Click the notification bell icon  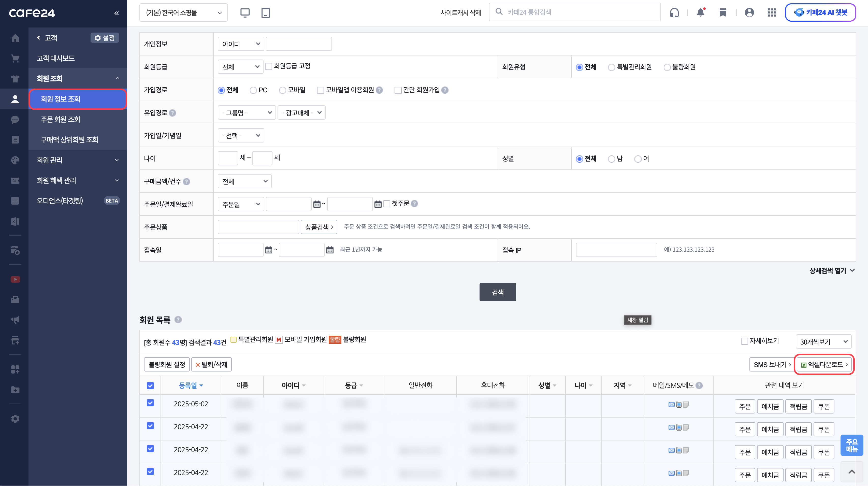tap(701, 12)
